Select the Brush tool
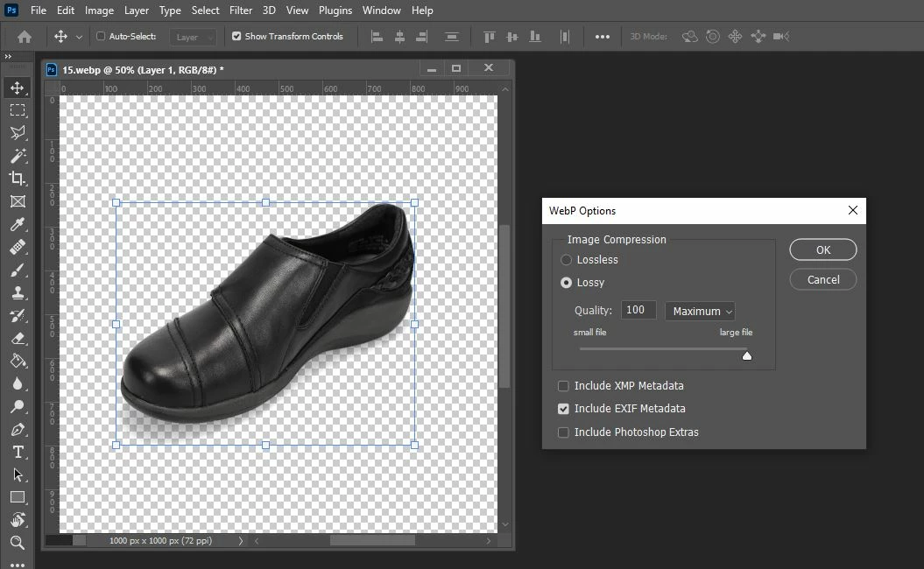924x569 pixels. click(x=17, y=270)
